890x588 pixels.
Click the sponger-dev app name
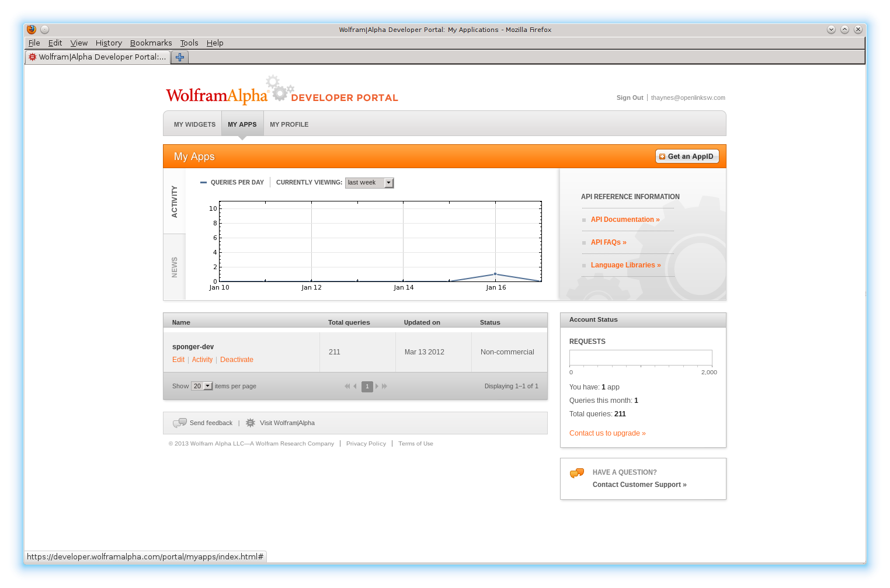193,347
